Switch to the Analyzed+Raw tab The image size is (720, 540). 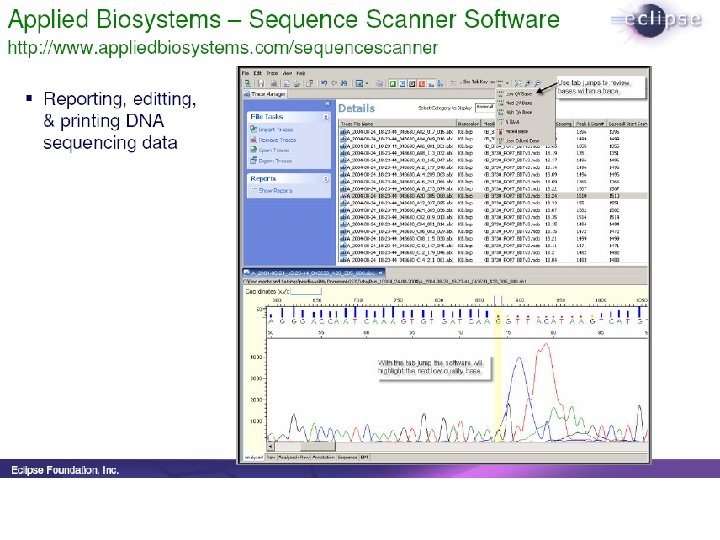tap(294, 458)
